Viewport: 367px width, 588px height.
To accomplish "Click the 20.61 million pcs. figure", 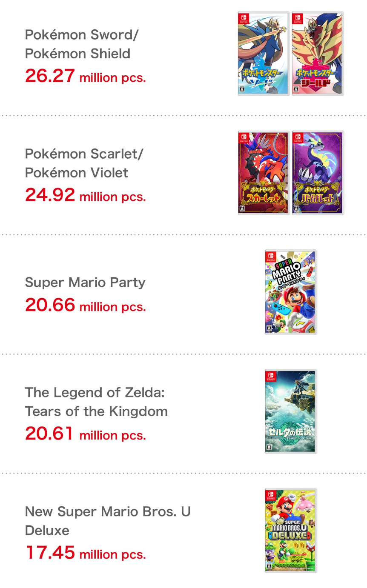I will click(x=85, y=433).
